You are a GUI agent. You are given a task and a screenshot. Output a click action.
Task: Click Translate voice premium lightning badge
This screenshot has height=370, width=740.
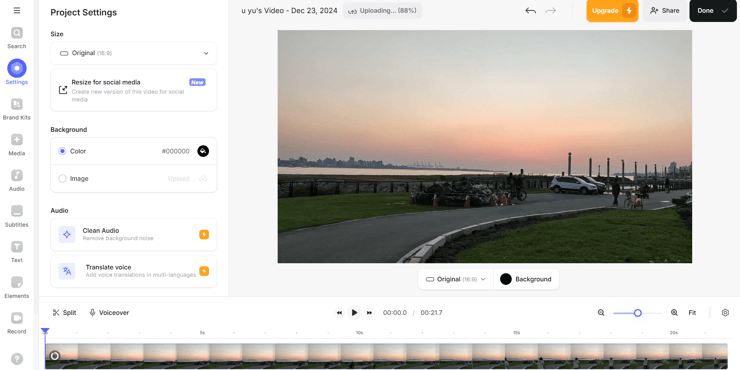point(204,271)
